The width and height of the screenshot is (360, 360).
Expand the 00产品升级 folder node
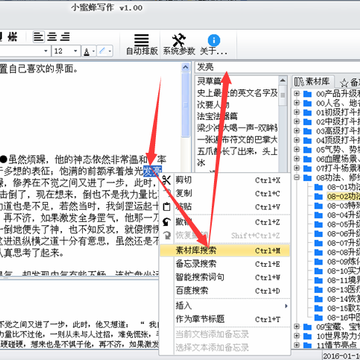tap(297, 94)
